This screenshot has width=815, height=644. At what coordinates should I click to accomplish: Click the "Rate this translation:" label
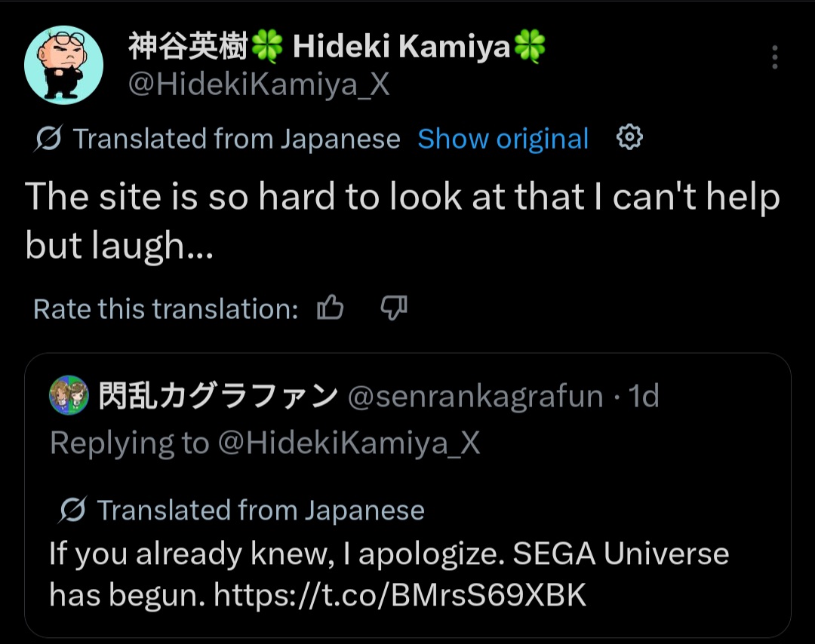[166, 309]
